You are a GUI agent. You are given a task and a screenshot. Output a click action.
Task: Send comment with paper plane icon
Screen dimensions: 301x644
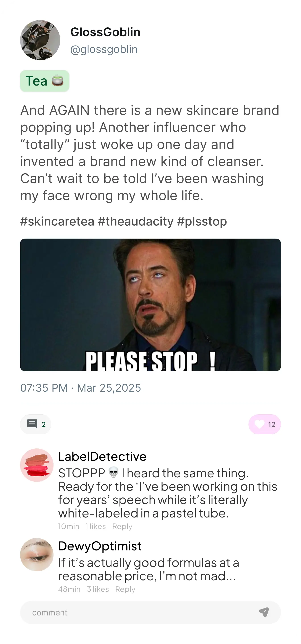pos(264,612)
